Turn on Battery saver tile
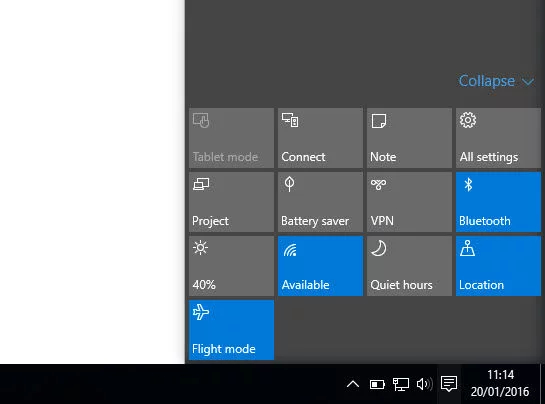The height and width of the screenshot is (404, 545). click(x=320, y=202)
